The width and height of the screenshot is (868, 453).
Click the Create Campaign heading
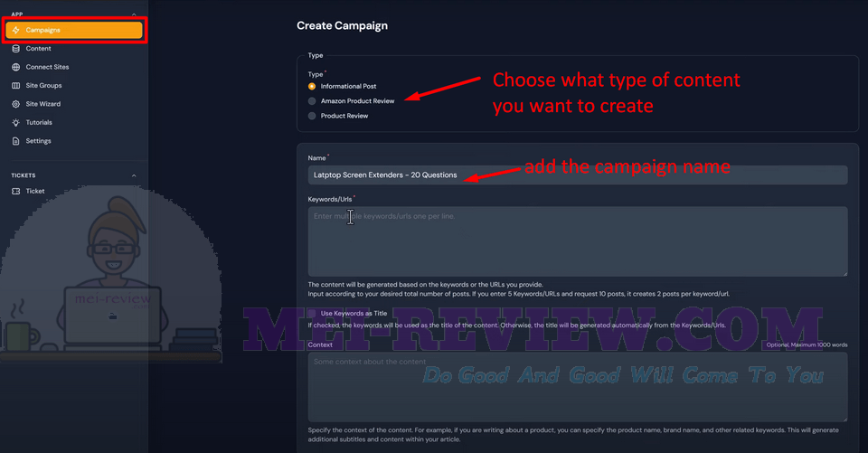(342, 25)
